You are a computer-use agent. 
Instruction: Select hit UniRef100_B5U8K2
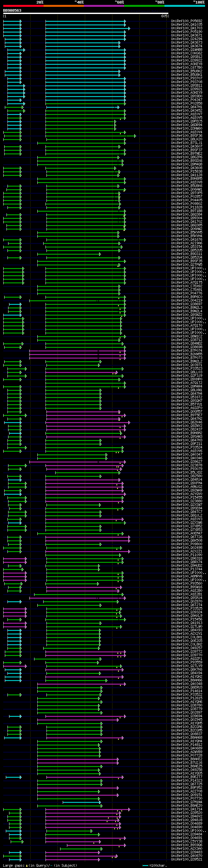click(187, 71)
